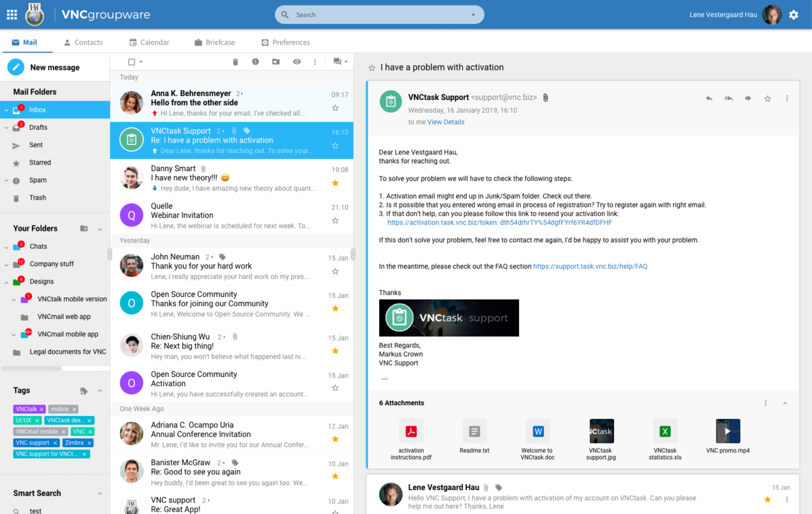
Task: Toggle star on conversation subject title
Action: tap(371, 68)
